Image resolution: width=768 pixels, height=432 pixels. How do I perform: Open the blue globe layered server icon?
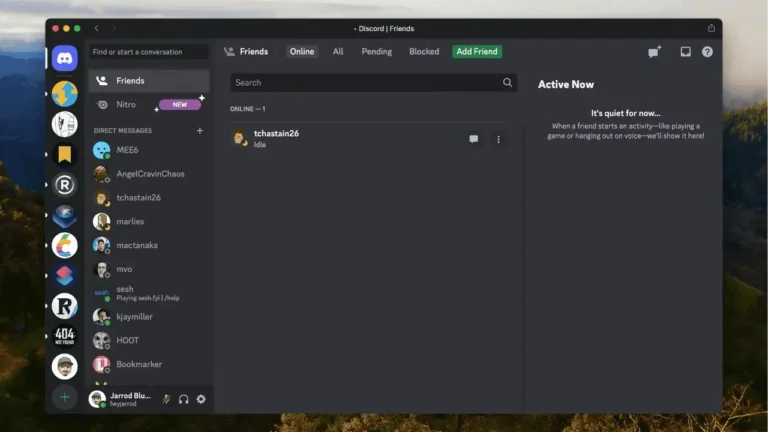[x=65, y=215]
